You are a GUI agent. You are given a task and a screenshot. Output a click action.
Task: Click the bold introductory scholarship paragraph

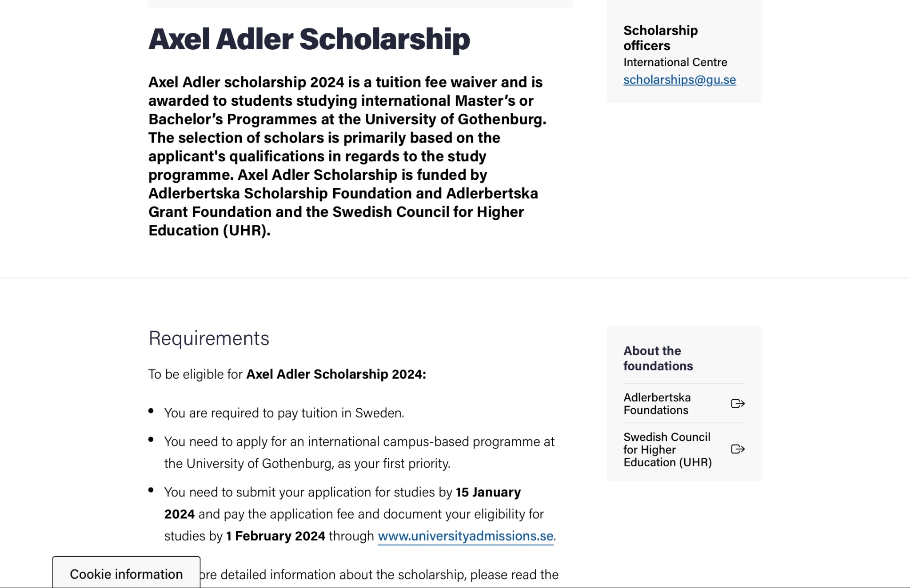(347, 156)
